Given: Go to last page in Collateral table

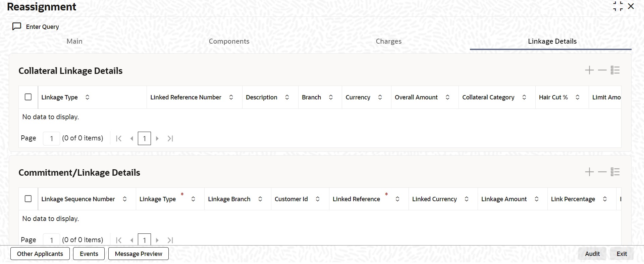Looking at the screenshot, I should (170, 138).
